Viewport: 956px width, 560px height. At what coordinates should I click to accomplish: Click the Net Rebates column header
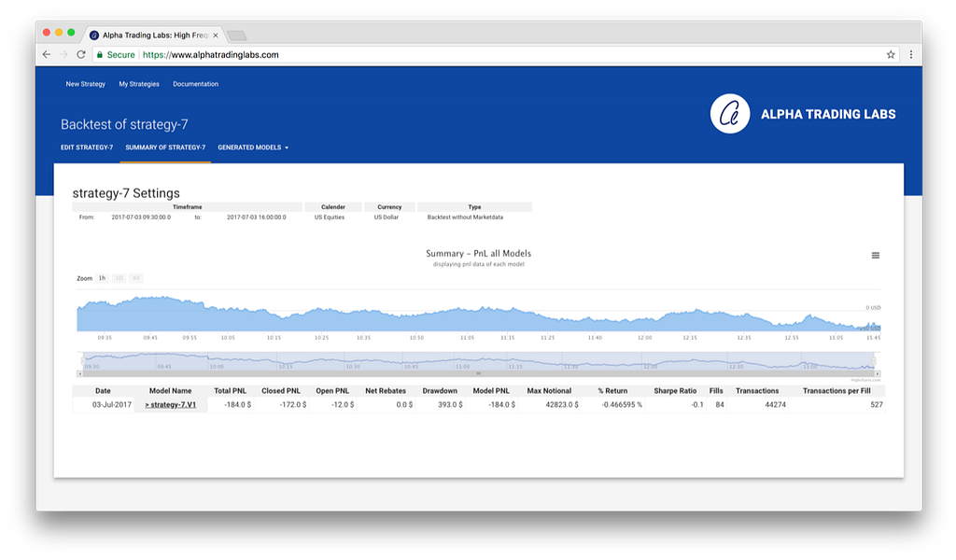tap(386, 390)
